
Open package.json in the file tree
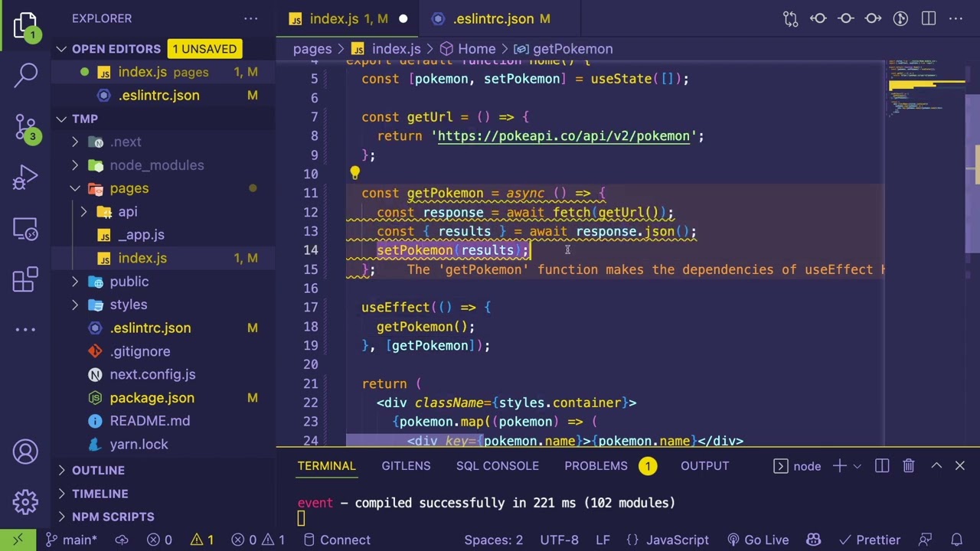152,398
